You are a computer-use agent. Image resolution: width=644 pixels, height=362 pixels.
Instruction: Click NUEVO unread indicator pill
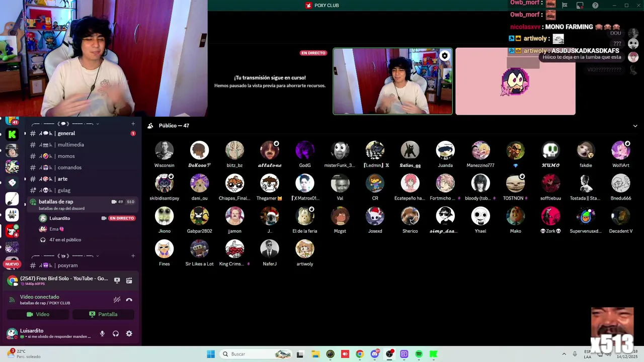click(12, 264)
